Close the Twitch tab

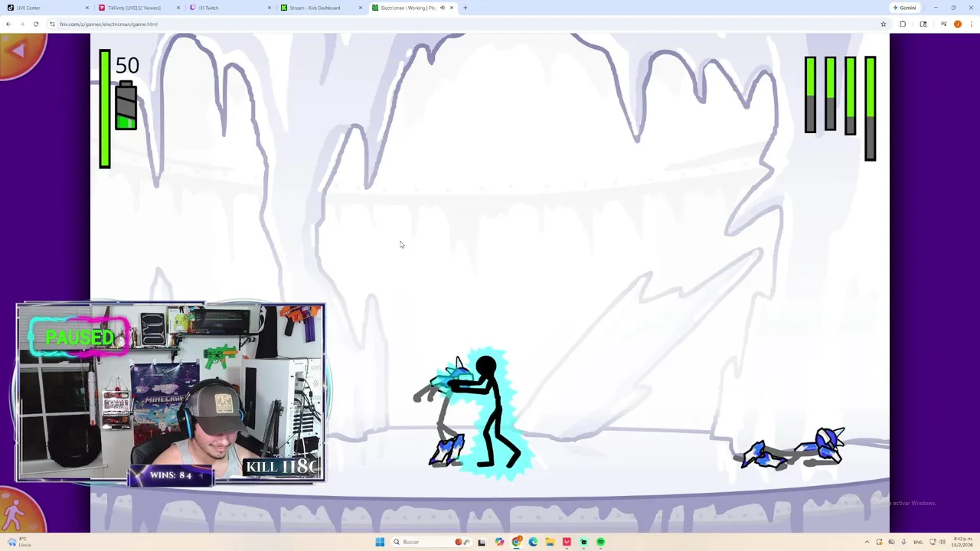click(x=269, y=8)
